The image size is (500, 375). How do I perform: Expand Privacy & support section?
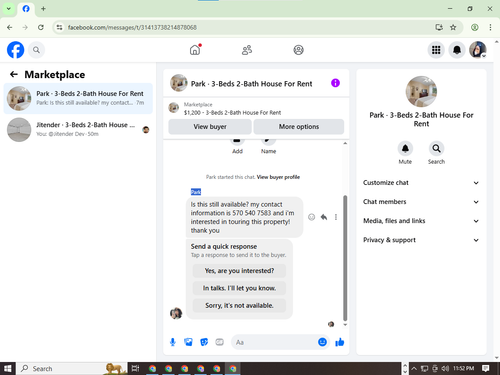tap(421, 240)
